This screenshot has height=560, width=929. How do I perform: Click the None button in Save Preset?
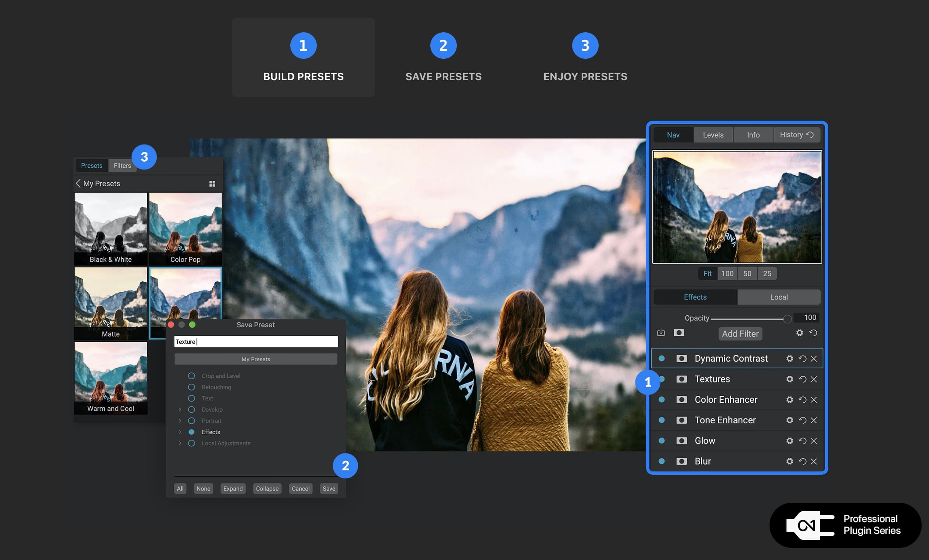pyautogui.click(x=203, y=488)
